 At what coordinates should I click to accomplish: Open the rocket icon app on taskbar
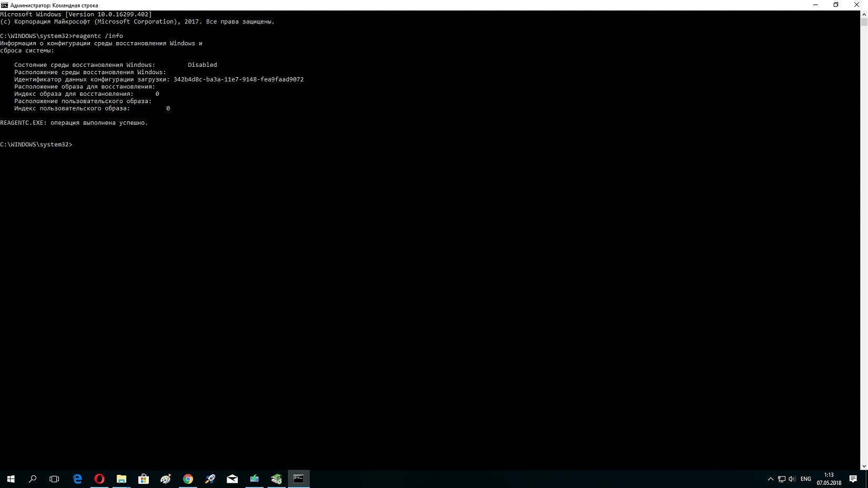click(x=210, y=479)
